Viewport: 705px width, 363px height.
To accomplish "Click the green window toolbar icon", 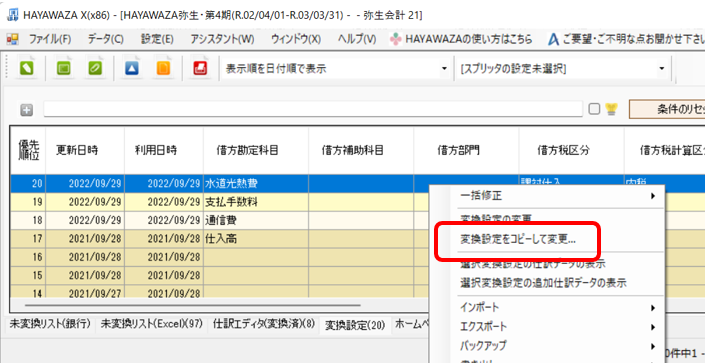I will (63, 68).
